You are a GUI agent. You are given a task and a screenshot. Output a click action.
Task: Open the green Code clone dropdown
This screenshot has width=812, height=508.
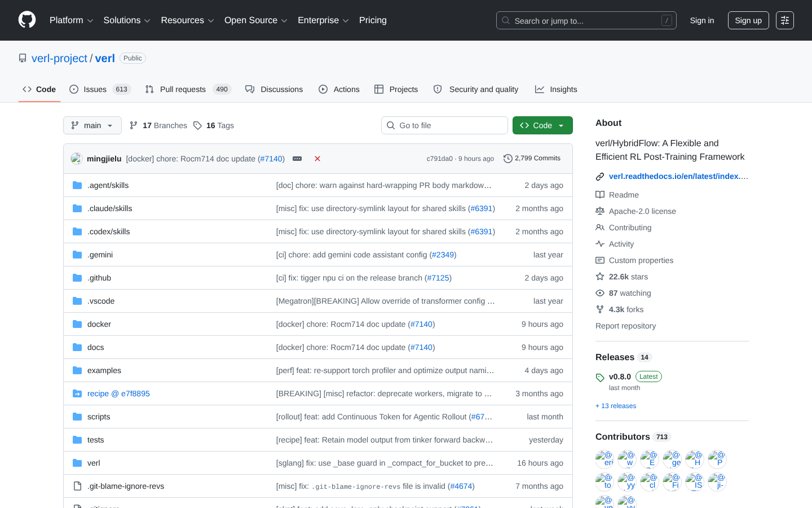coord(542,125)
